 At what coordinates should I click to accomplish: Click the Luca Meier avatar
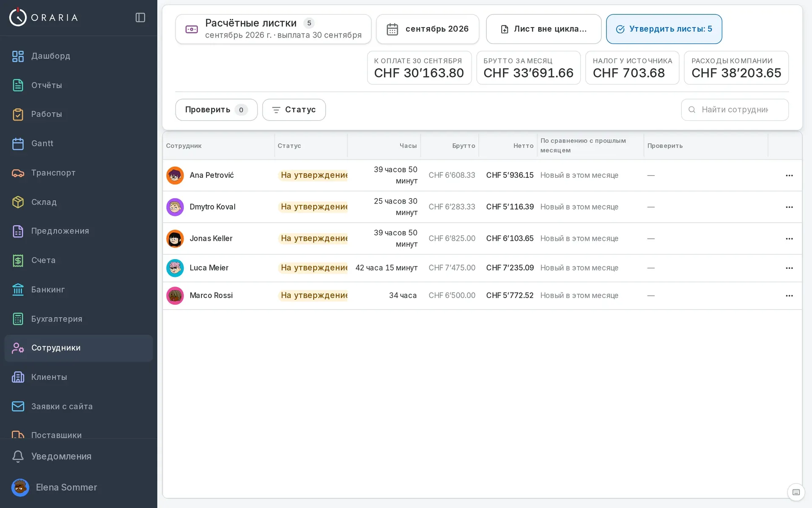tap(175, 268)
